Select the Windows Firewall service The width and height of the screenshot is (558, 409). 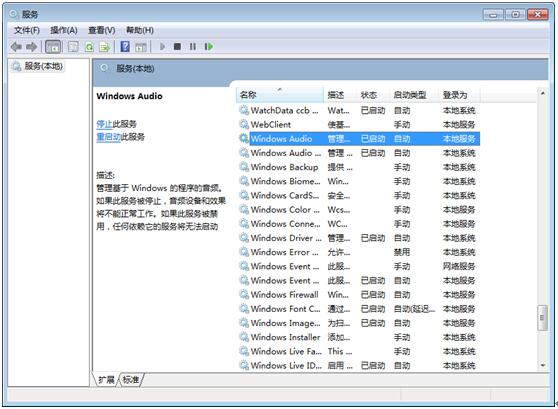coord(359,294)
